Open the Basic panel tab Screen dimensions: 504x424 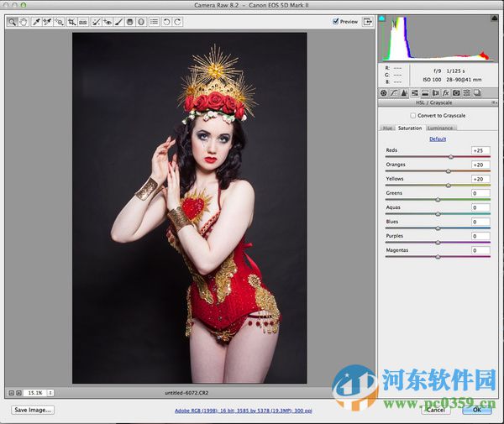[384, 93]
